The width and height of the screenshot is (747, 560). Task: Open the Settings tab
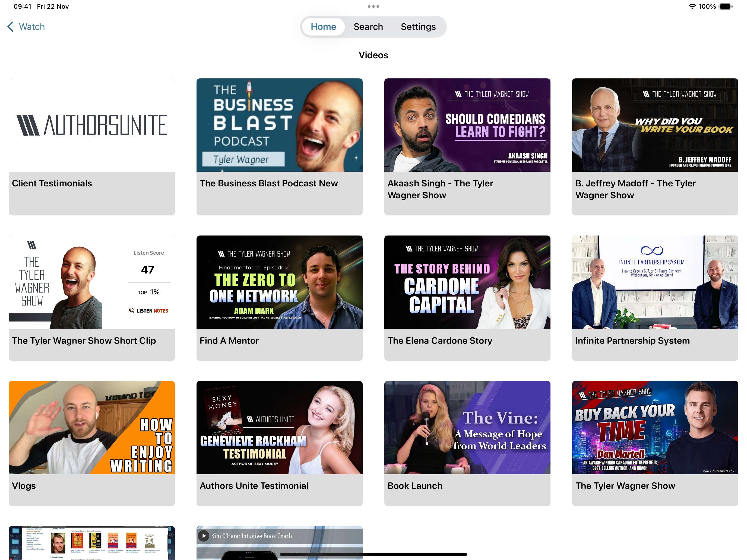tap(418, 27)
